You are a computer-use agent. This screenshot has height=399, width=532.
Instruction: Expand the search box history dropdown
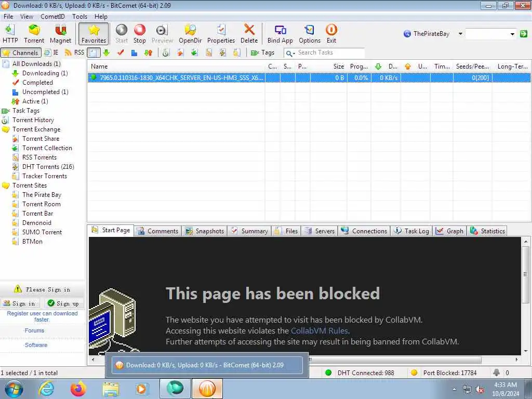pyautogui.click(x=512, y=34)
